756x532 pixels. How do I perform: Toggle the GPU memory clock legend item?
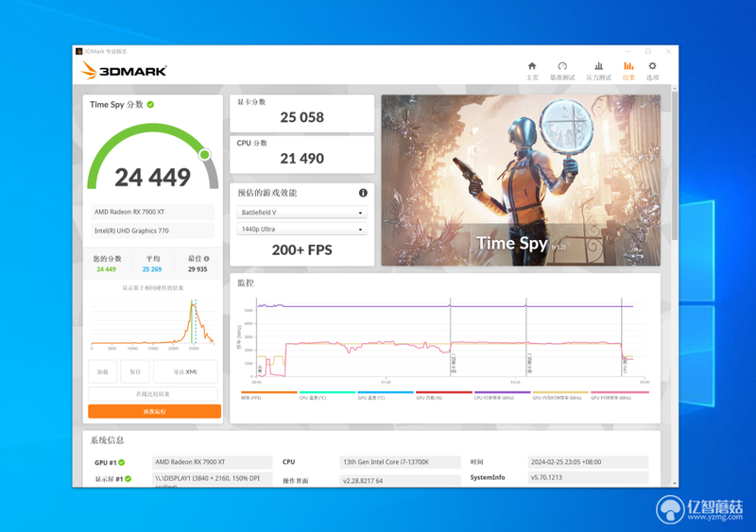pyautogui.click(x=560, y=395)
